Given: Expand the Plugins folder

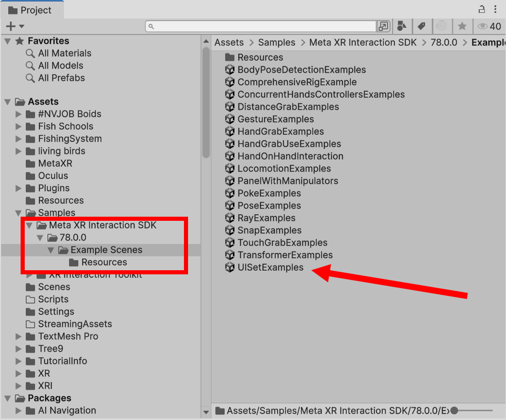Looking at the screenshot, I should click(x=19, y=188).
